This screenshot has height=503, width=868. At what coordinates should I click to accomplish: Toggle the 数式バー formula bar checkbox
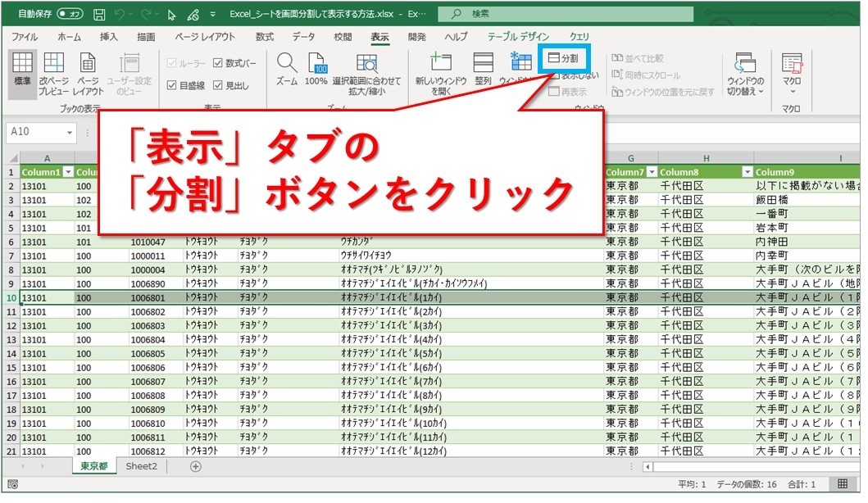217,63
